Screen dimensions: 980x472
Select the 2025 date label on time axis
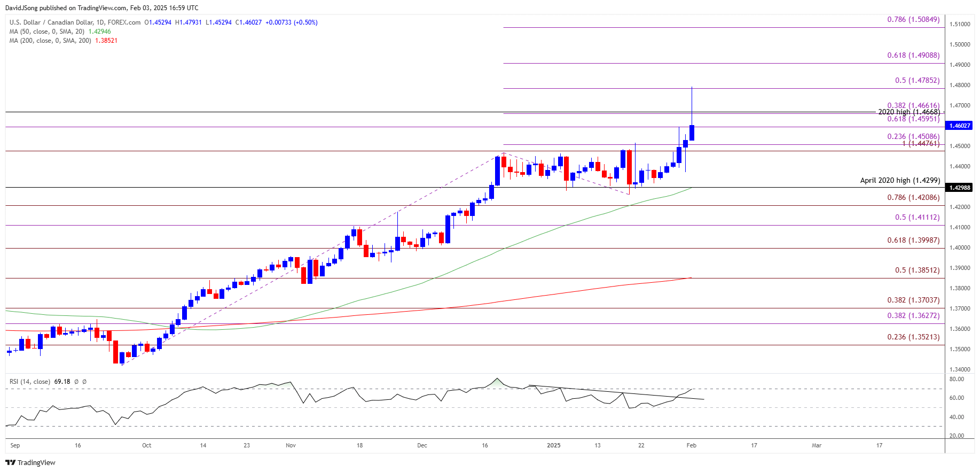point(554,445)
